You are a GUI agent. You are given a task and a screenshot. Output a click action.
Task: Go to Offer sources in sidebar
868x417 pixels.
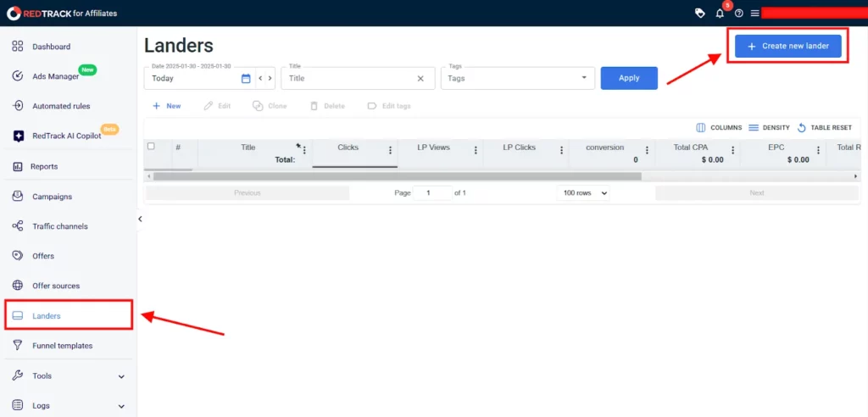(x=56, y=286)
